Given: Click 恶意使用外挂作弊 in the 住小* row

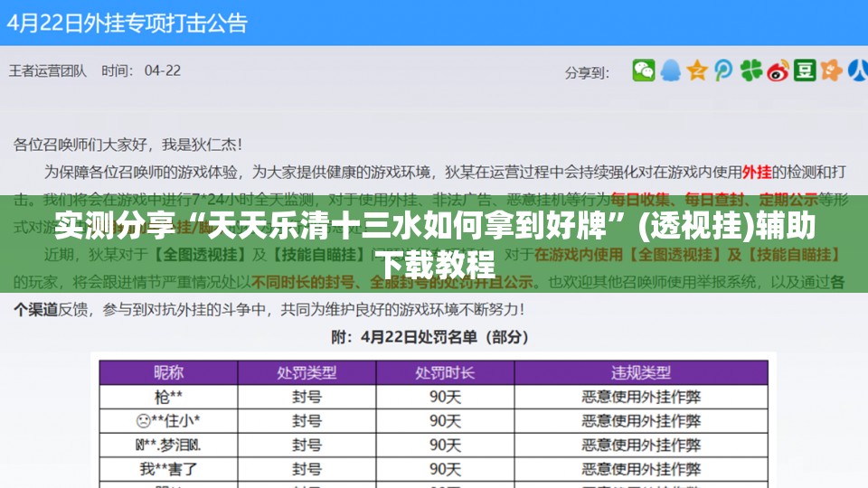Looking at the screenshot, I should (641, 421).
